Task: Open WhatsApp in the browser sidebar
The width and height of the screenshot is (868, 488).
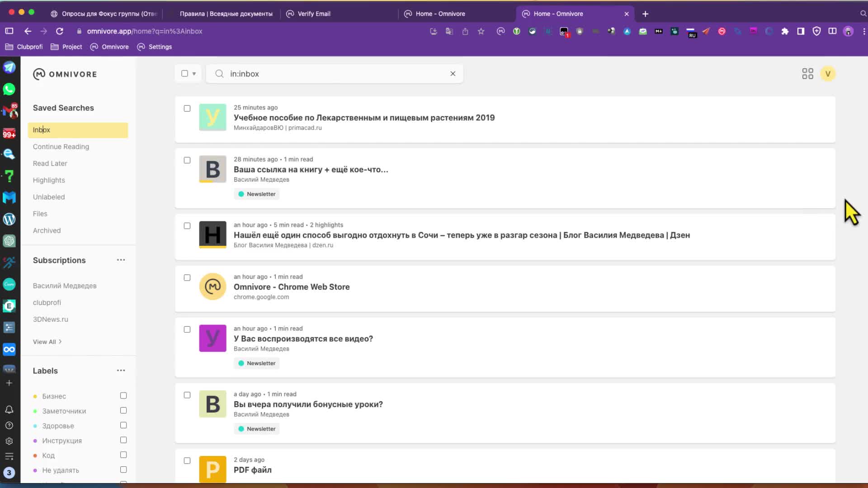Action: [x=9, y=89]
